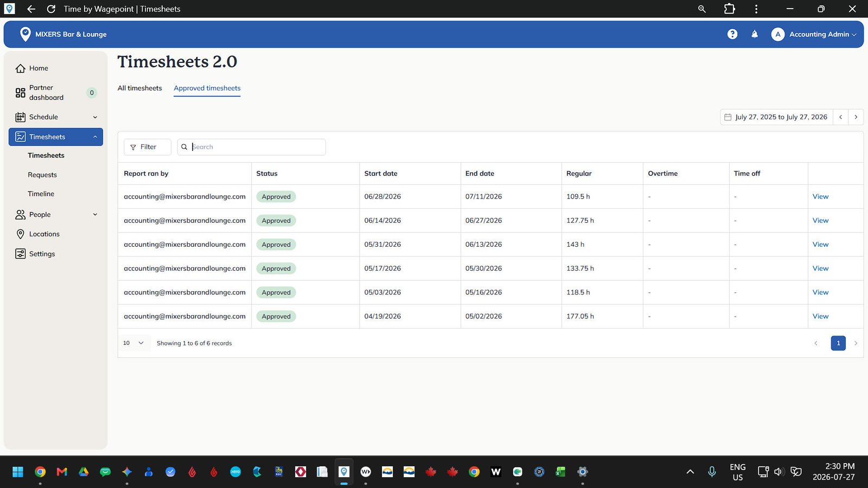Viewport: 868px width, 488px height.
Task: Open Google Drive from the taskbar
Action: click(x=84, y=472)
